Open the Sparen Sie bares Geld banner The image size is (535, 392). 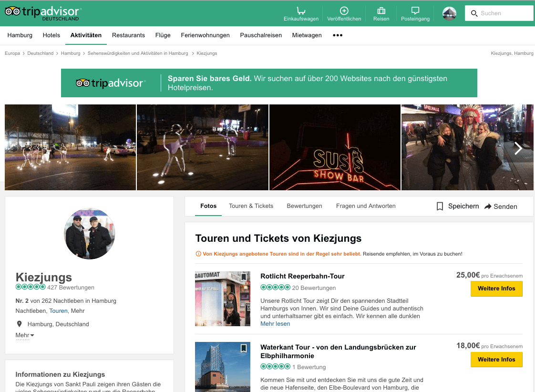click(x=269, y=83)
